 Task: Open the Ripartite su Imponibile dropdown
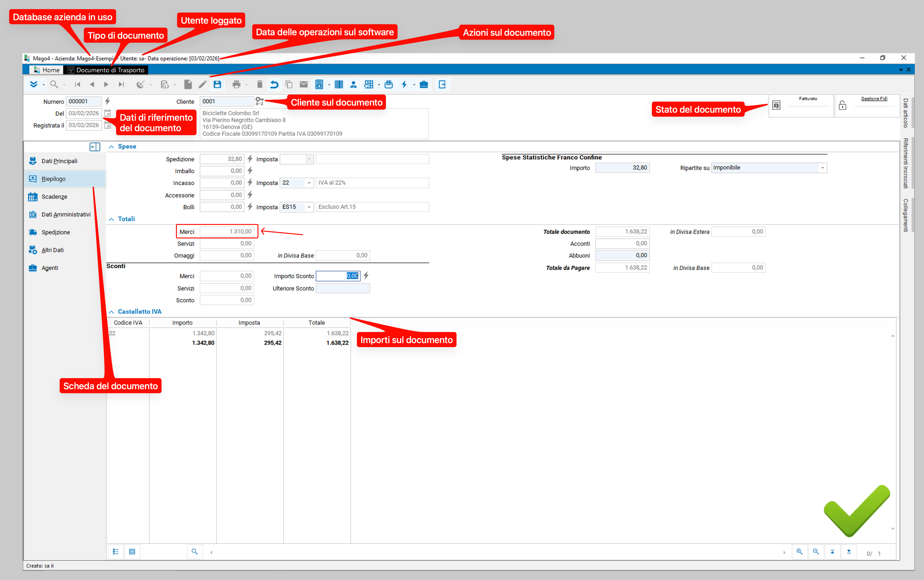(x=822, y=168)
